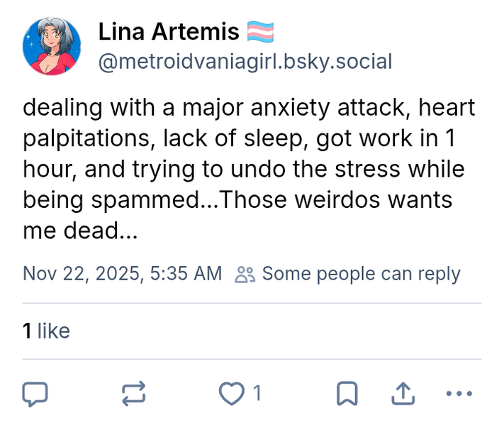The width and height of the screenshot is (504, 425).
Task: Open the "Some people can reply" setting
Action: [x=361, y=274]
